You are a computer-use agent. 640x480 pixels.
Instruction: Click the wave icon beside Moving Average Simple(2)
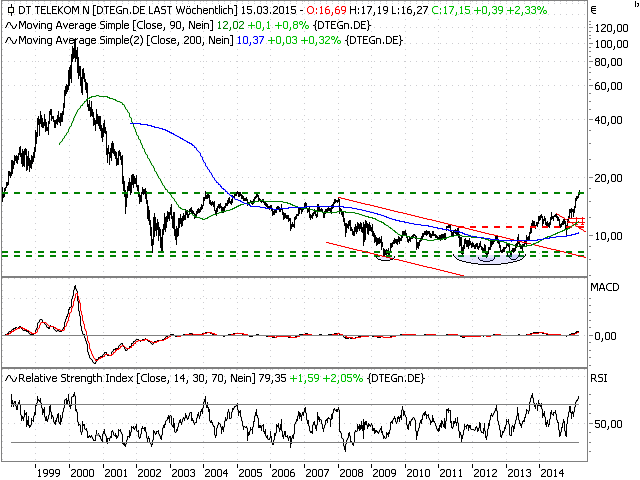pos(11,40)
